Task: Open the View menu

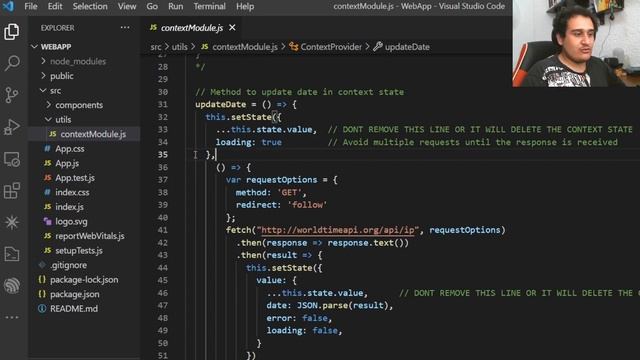Action: [x=127, y=6]
